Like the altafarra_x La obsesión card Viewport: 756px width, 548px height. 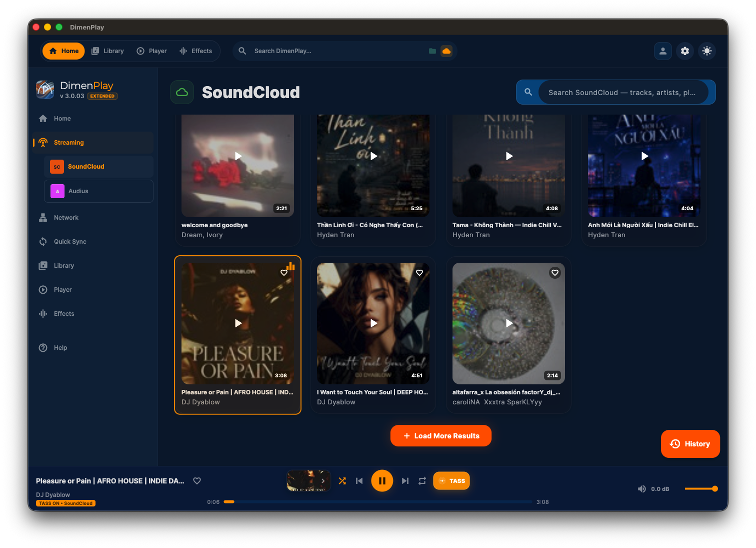[555, 273]
